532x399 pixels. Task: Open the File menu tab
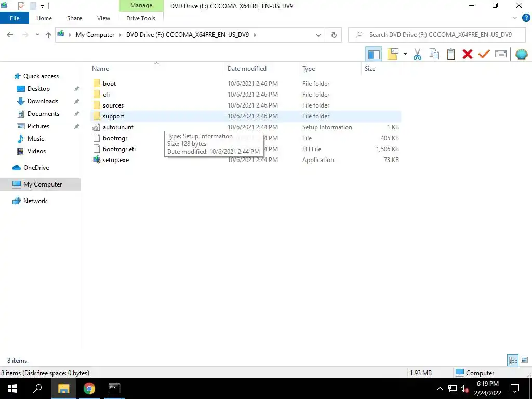point(15,18)
